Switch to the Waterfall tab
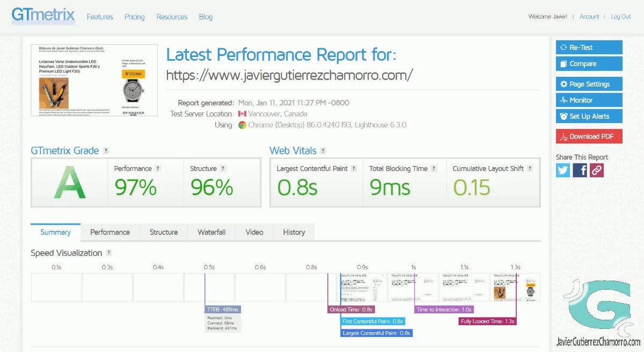 (x=211, y=232)
